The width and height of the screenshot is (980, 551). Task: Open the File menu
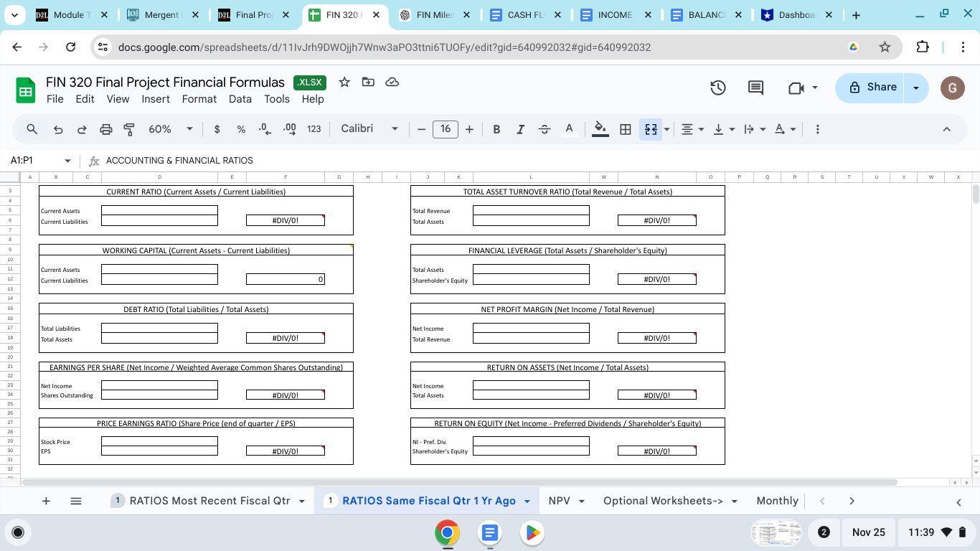pos(55,99)
